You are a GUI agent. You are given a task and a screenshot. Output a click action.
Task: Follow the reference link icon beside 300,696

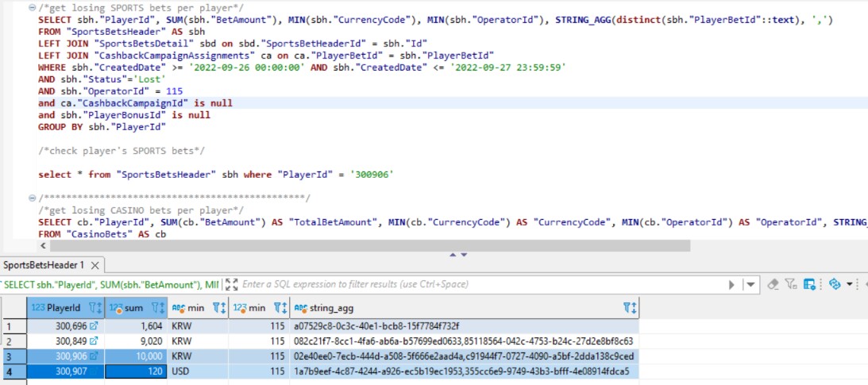click(94, 325)
